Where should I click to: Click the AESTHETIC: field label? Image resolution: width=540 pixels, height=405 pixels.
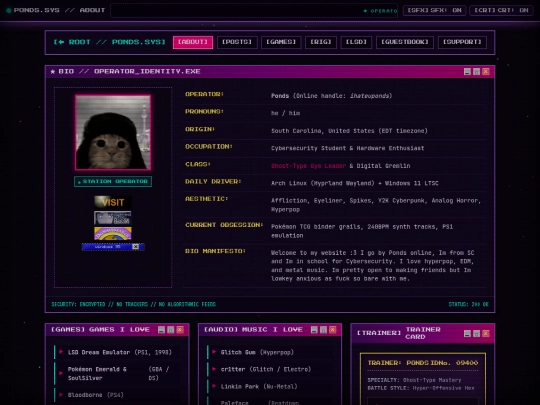(x=207, y=199)
